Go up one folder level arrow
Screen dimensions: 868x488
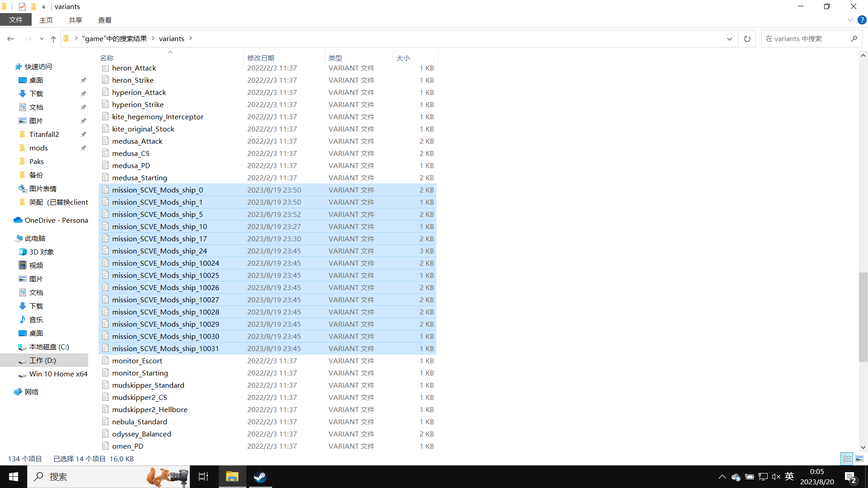(x=53, y=39)
